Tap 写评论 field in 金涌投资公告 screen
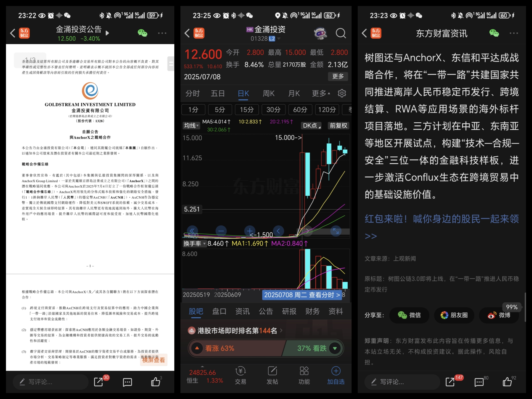Screen dimensions: 532x399 51,382
